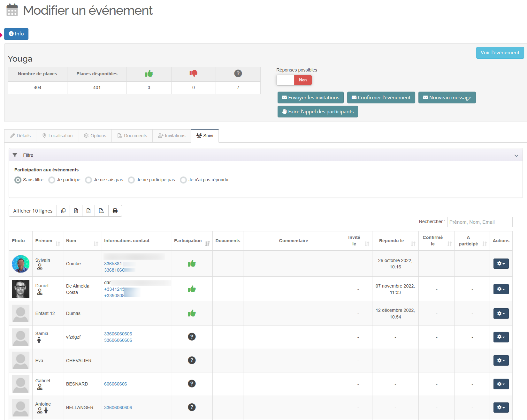Export the participant list as PDF
Viewport: 527px width, 420px height.
[x=101, y=211]
